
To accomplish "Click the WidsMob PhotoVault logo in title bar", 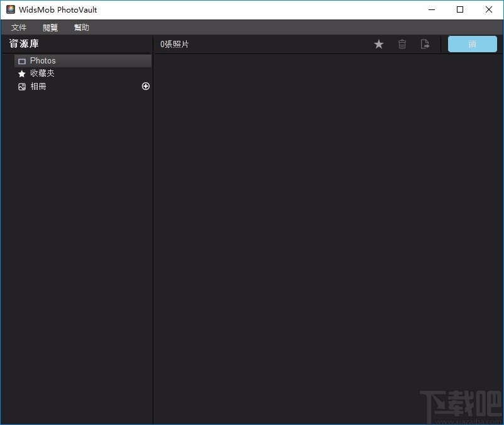I will tap(10, 9).
